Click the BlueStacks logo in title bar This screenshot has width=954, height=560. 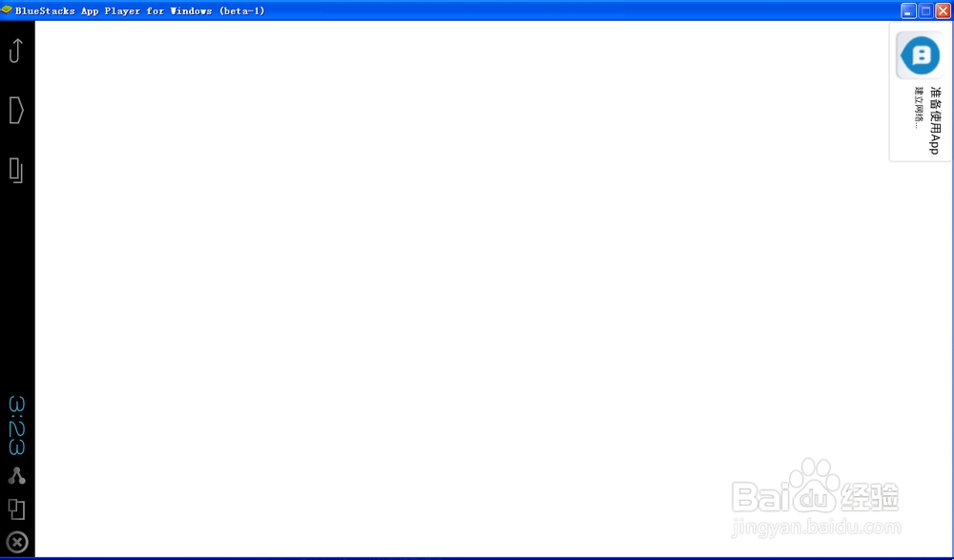[7, 10]
